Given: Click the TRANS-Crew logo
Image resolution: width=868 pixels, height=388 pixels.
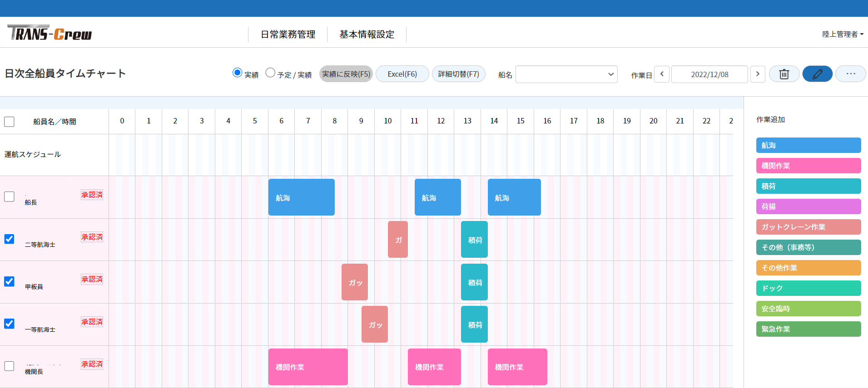Looking at the screenshot, I should click(50, 33).
